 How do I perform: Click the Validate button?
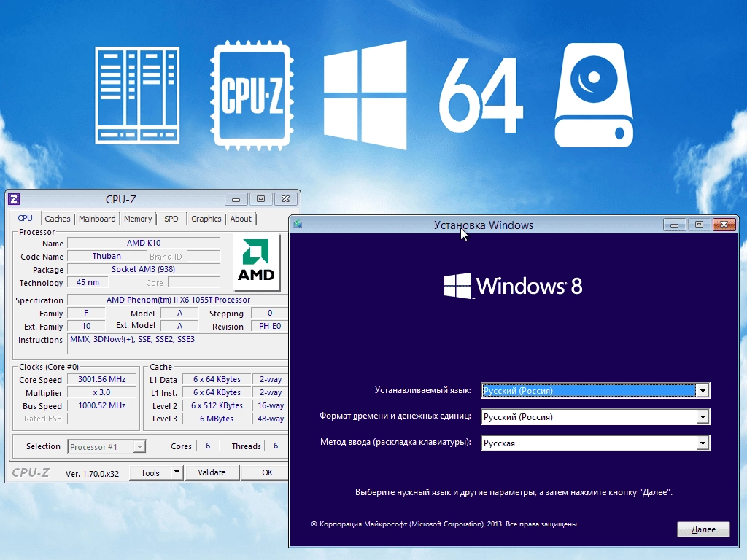tap(212, 472)
